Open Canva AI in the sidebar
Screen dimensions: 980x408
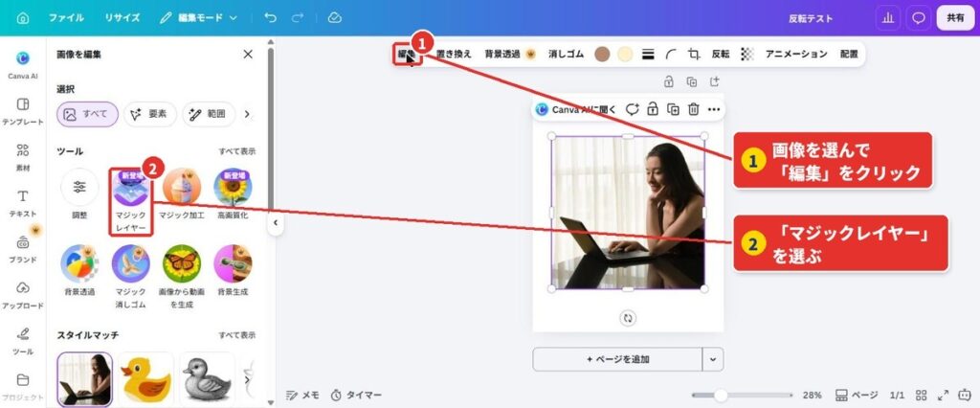click(23, 64)
